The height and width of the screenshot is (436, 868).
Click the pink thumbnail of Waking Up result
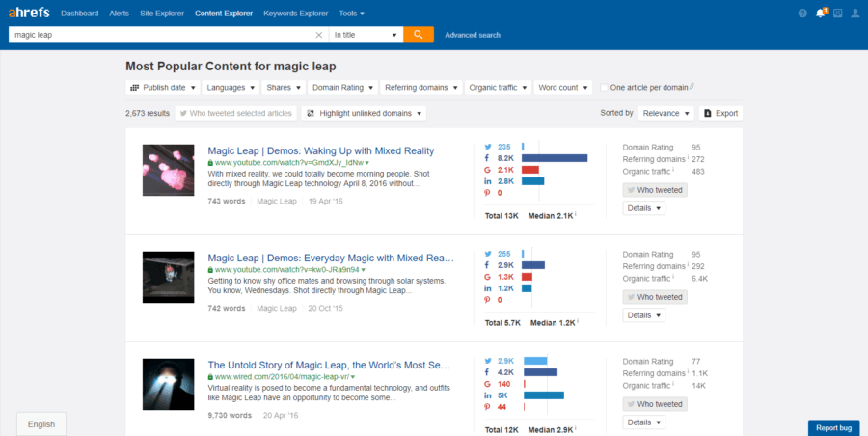click(x=168, y=170)
